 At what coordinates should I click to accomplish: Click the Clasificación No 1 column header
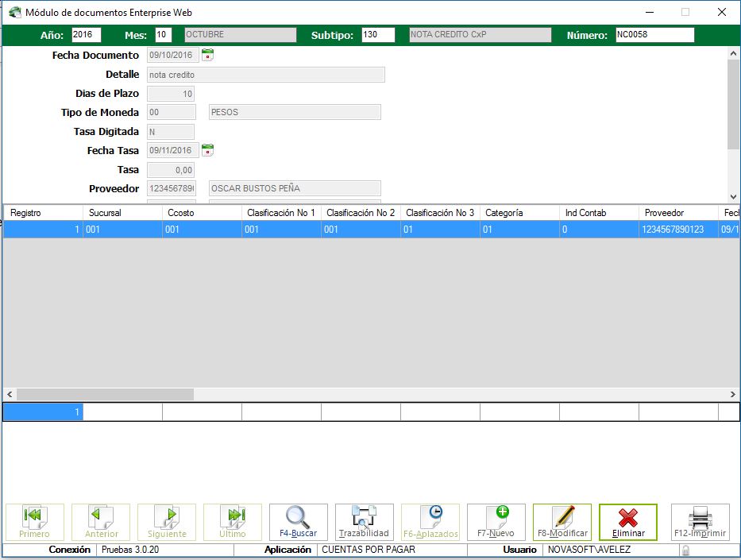tap(281, 213)
